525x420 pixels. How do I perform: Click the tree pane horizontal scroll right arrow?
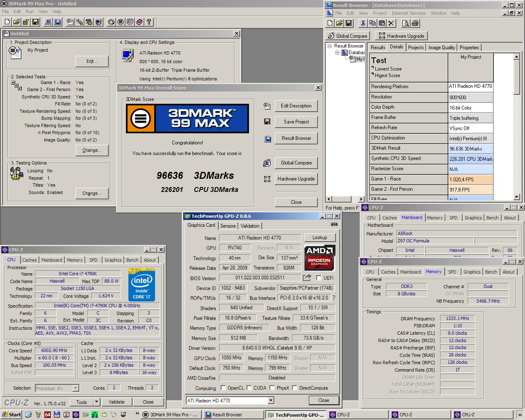(x=361, y=199)
